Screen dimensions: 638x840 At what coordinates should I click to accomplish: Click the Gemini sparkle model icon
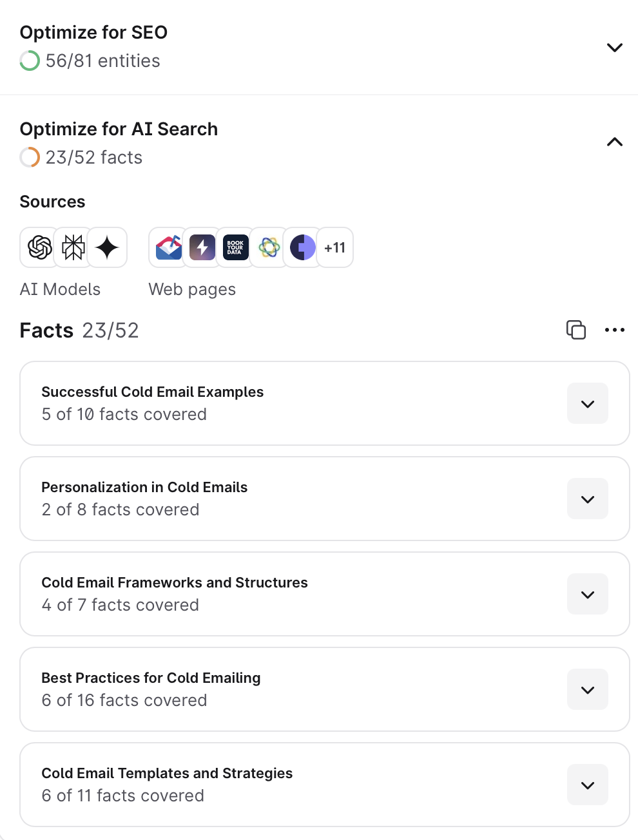pos(107,247)
